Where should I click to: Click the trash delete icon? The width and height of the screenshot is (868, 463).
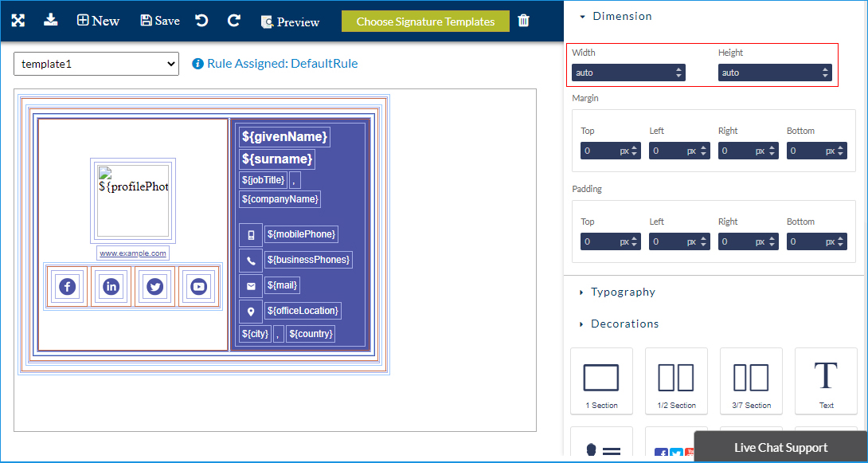click(x=523, y=21)
